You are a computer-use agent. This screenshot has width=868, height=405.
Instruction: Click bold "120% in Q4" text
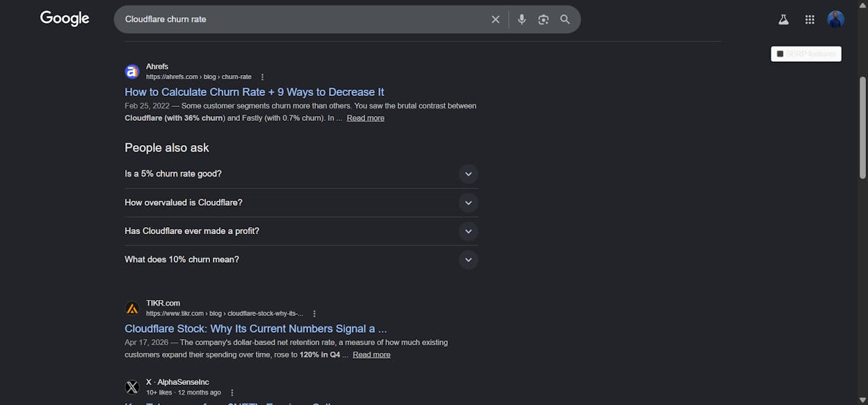click(x=320, y=355)
